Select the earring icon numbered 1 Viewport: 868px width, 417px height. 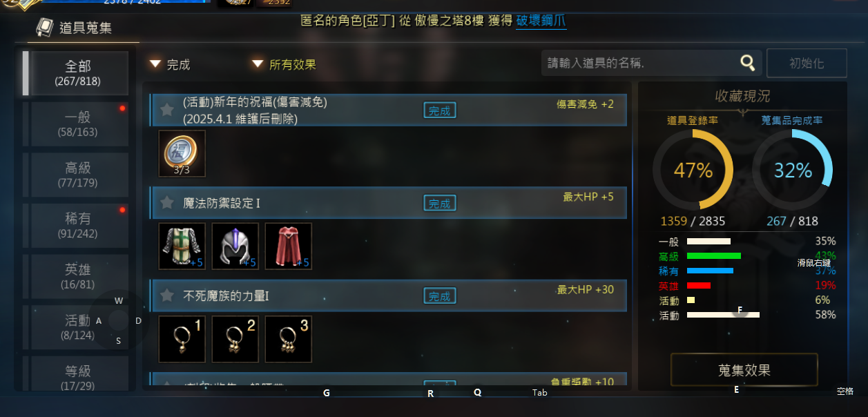pos(182,339)
